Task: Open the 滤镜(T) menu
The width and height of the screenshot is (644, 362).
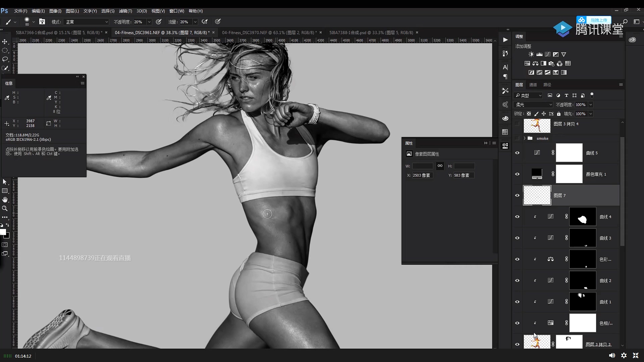Action: coord(125,11)
